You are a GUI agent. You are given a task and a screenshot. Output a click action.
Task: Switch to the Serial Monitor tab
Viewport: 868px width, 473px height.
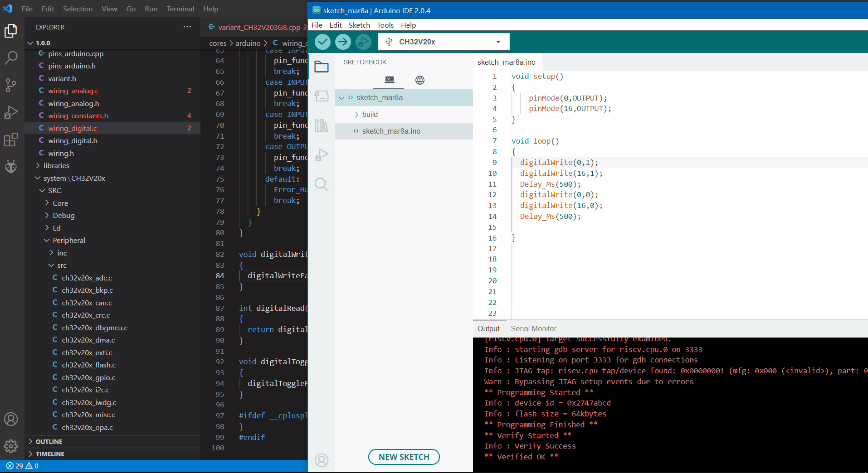[533, 329]
